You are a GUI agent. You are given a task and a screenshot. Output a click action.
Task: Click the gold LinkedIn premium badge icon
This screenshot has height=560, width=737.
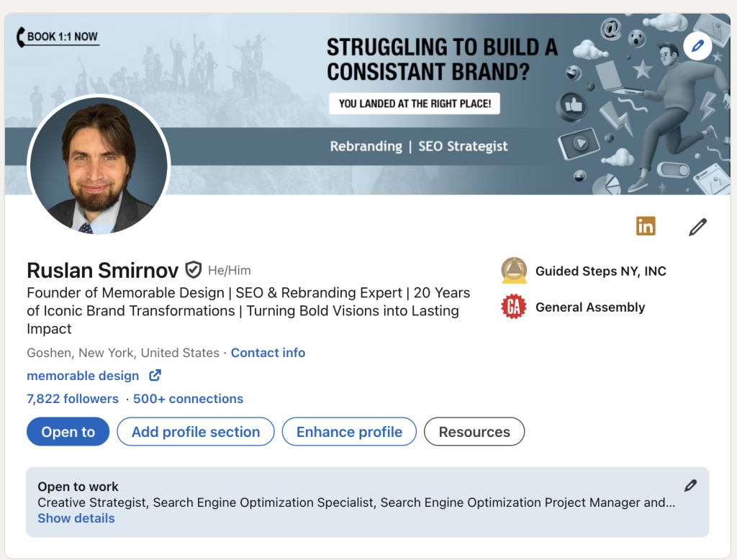pos(646,225)
